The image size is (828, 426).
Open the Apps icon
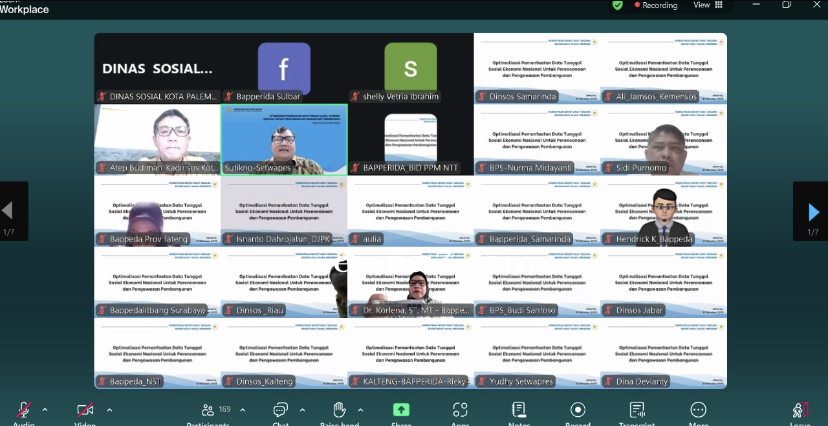coord(460,410)
